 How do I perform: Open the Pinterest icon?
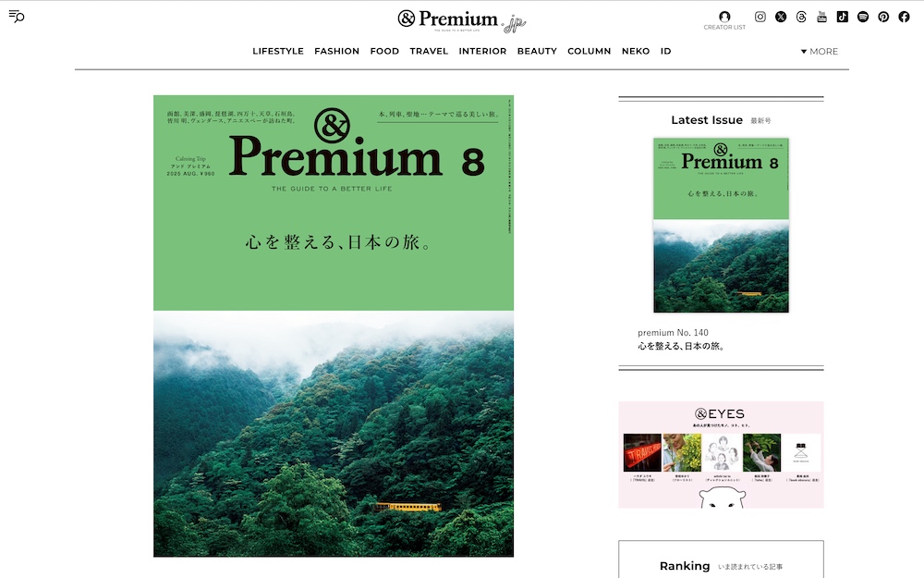883,17
